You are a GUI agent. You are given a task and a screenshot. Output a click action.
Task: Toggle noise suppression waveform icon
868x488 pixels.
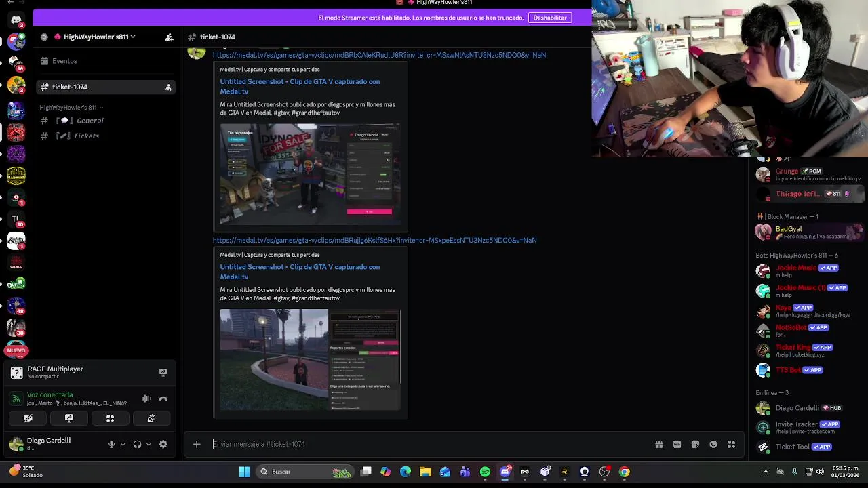pyautogui.click(x=147, y=399)
